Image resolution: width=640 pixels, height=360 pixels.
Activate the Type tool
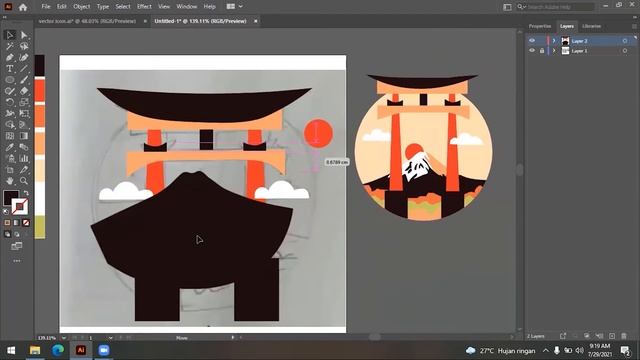10,69
